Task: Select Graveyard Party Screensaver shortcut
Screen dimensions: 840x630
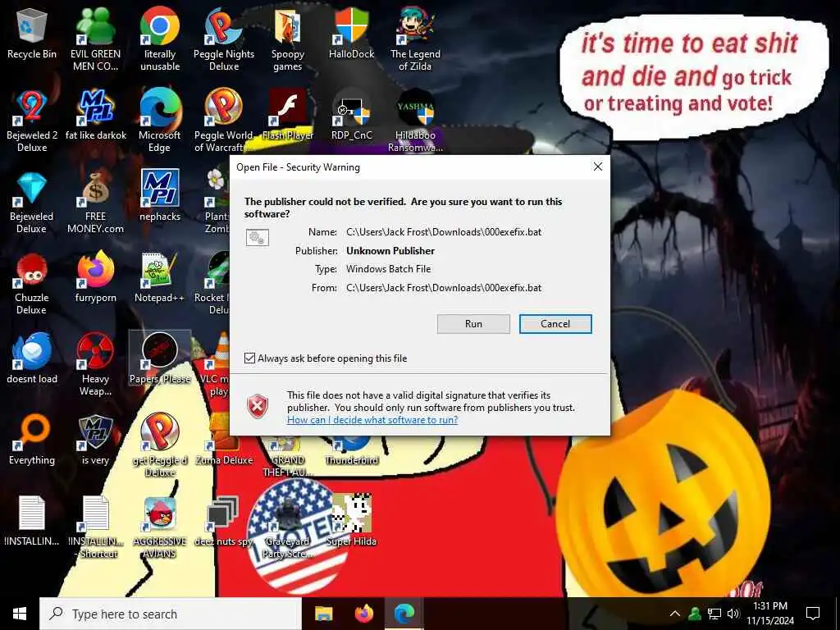Action: coord(288,527)
